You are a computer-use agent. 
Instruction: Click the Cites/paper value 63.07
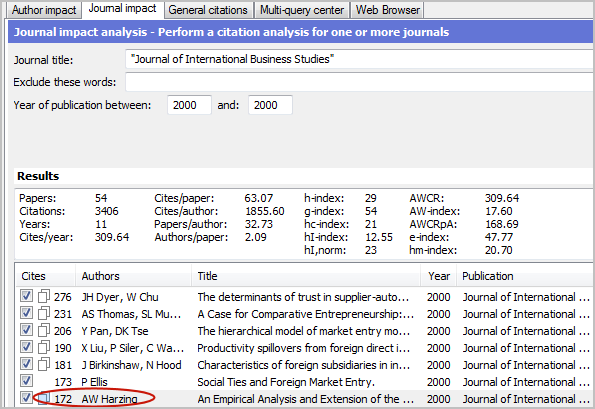click(x=258, y=198)
